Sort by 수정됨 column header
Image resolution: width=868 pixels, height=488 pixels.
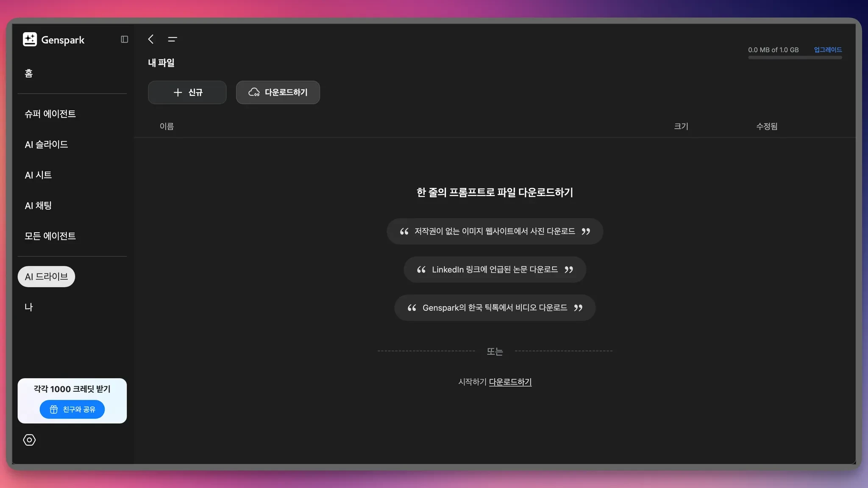pos(767,126)
